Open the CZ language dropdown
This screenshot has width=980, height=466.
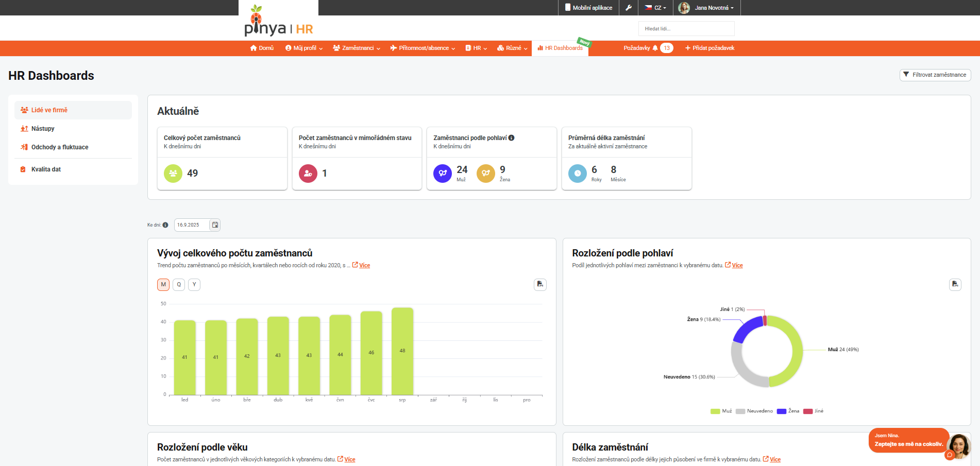(655, 8)
